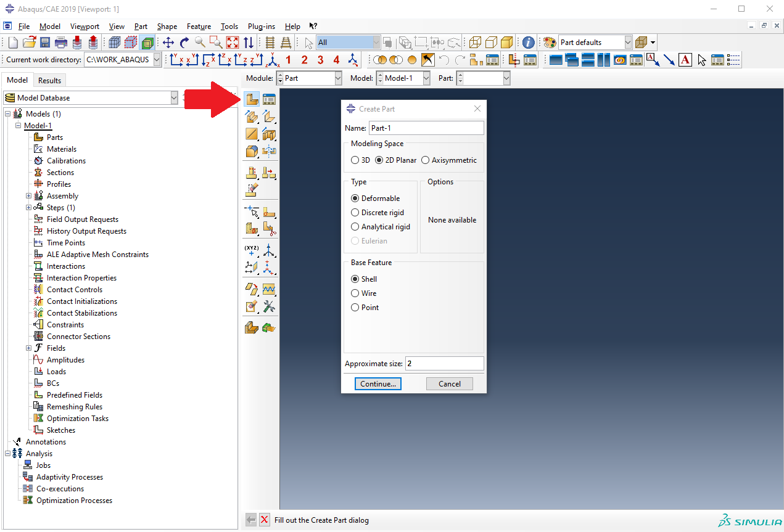The image size is (784, 532).
Task: Click the Auto-Fit View icon
Action: point(233,43)
